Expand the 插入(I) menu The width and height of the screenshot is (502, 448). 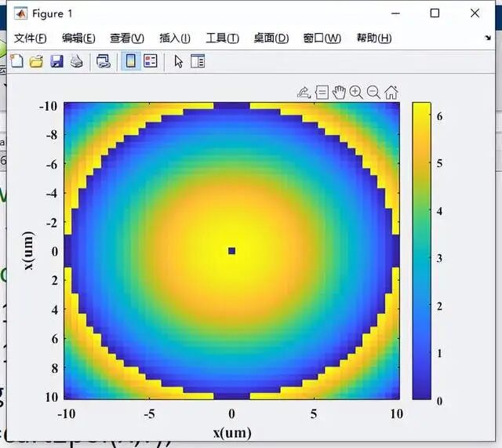point(174,38)
